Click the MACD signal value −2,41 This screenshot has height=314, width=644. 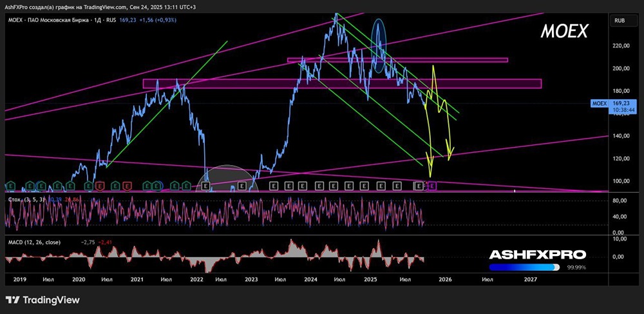[105, 242]
